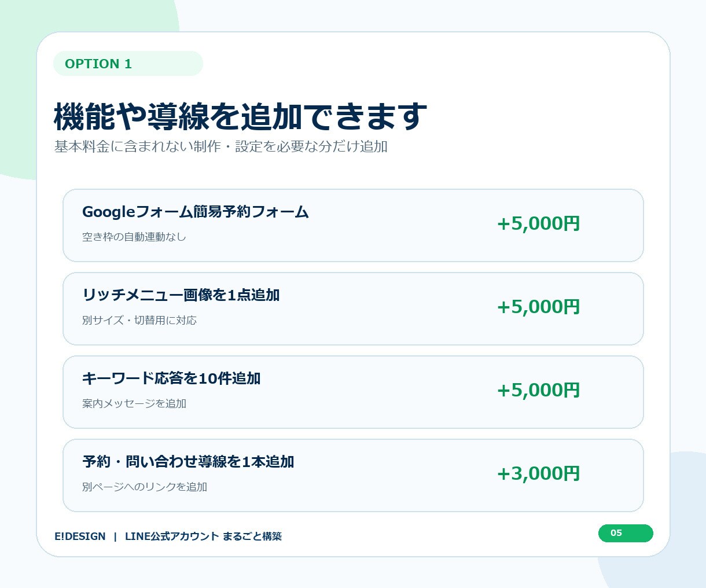Click the +3,000円 price

click(x=538, y=474)
